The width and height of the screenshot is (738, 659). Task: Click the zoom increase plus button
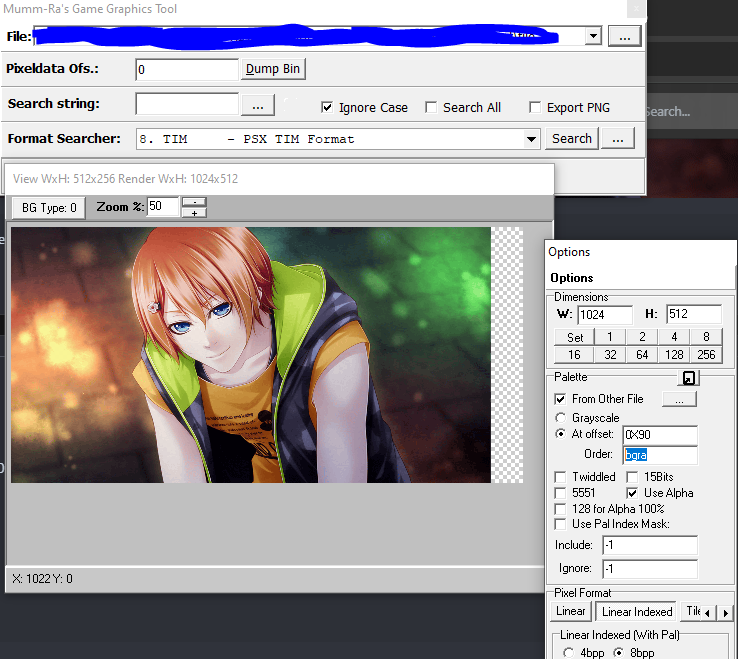pyautogui.click(x=195, y=212)
